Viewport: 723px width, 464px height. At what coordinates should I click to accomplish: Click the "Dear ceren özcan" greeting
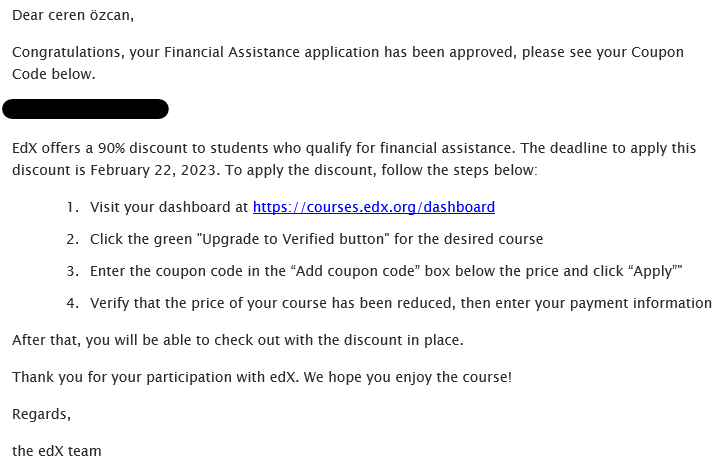(x=72, y=15)
